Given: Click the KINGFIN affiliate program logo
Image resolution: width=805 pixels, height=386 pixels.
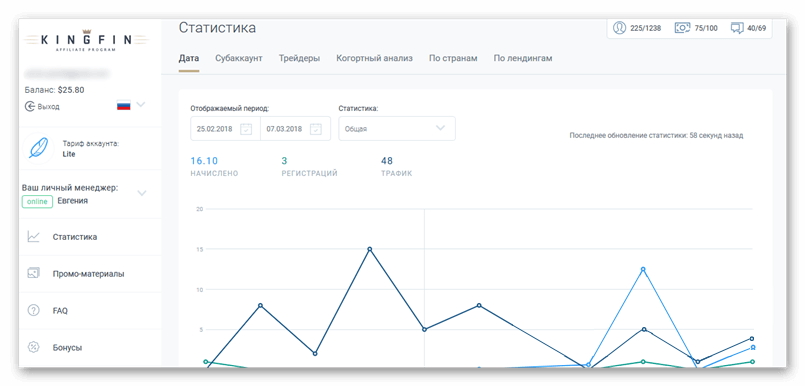Looking at the screenshot, I should (86, 40).
